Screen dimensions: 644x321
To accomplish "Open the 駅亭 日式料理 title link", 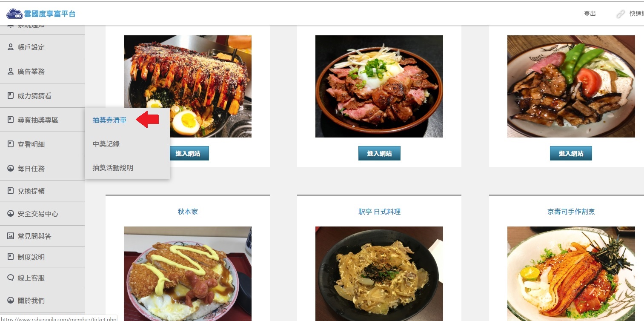I will 379,212.
